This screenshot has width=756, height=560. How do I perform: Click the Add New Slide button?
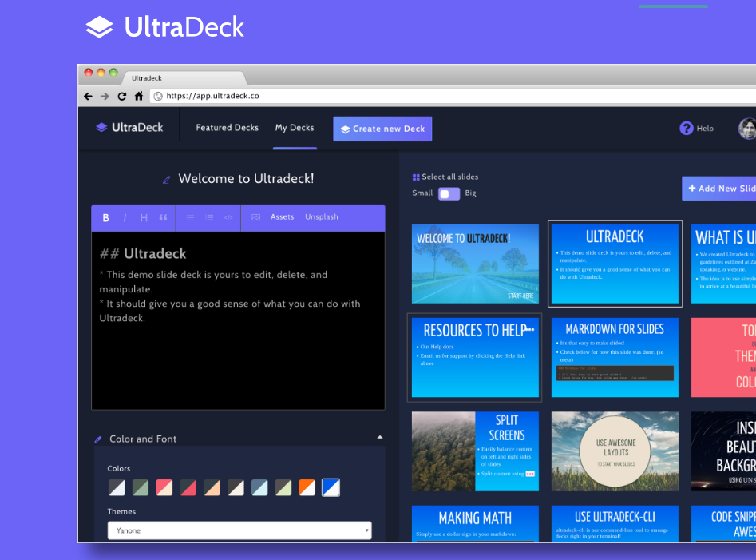(718, 189)
